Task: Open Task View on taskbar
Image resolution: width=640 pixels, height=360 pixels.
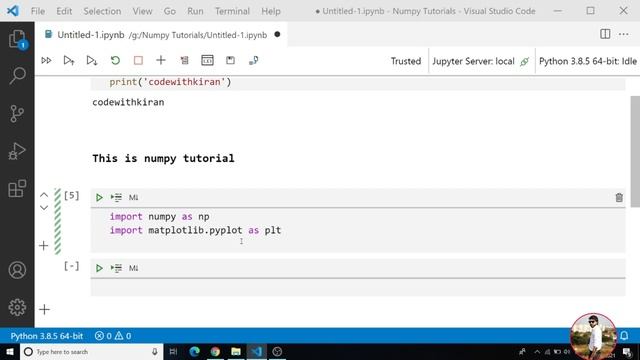Action: [173, 351]
